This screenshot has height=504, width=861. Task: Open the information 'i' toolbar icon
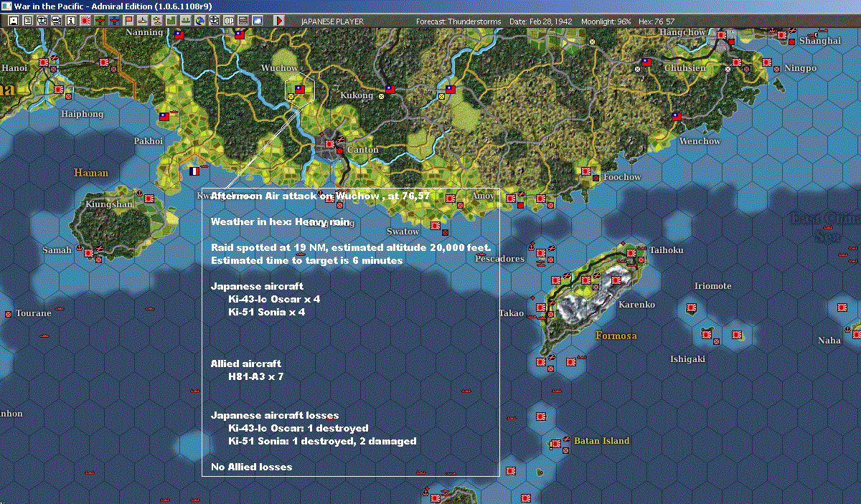71,21
